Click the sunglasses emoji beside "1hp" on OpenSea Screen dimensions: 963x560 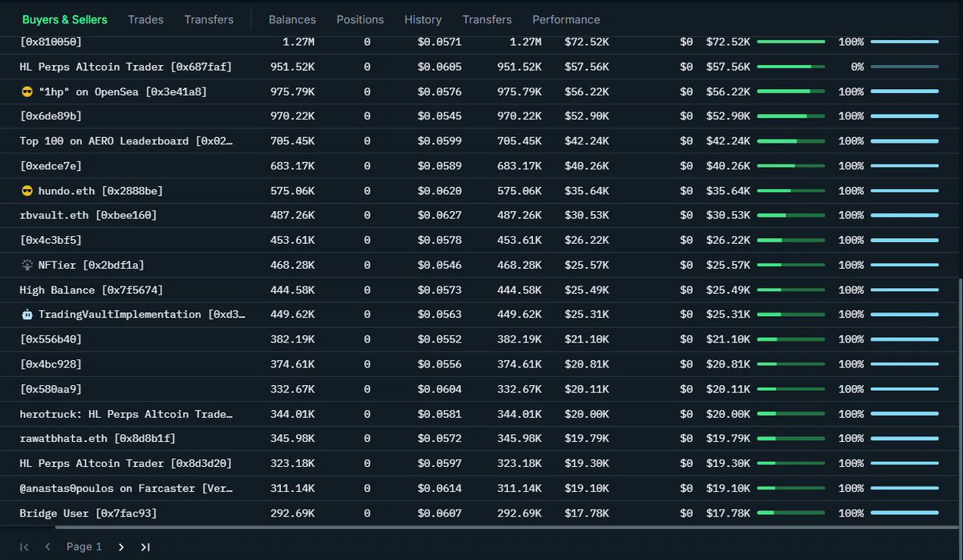point(27,92)
